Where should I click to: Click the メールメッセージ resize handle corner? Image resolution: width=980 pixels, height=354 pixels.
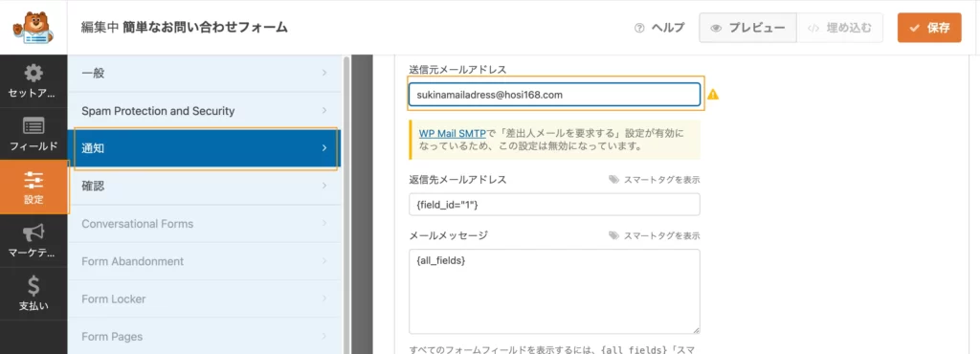coord(696,330)
